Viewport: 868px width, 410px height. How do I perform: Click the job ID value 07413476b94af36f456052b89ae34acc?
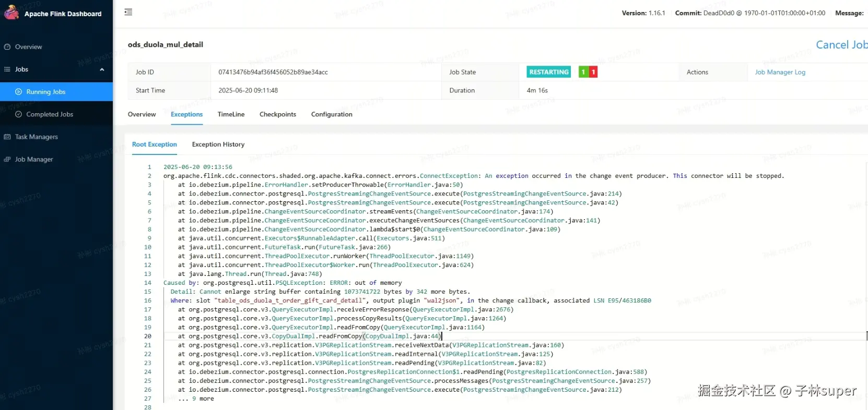pyautogui.click(x=273, y=72)
